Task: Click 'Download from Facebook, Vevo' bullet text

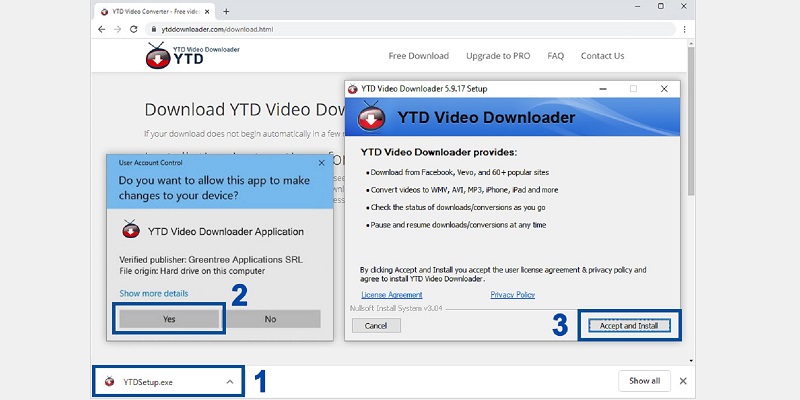Action: point(460,172)
